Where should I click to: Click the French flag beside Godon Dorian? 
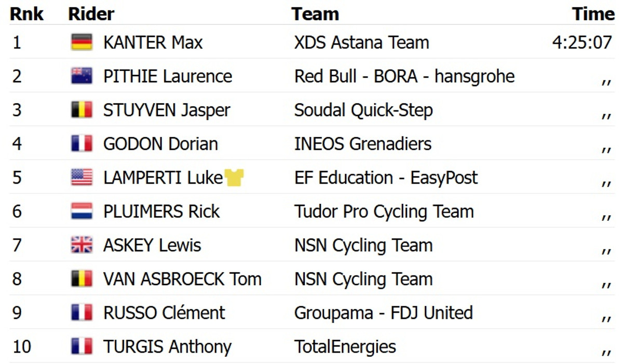(82, 144)
